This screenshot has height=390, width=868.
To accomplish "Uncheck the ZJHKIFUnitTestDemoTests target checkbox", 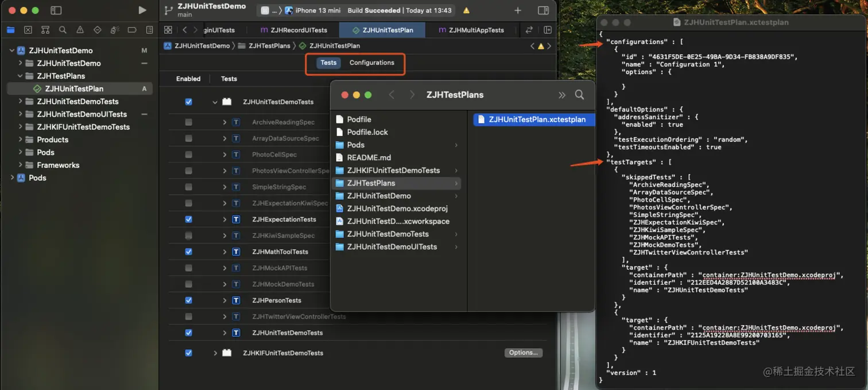I will click(188, 353).
